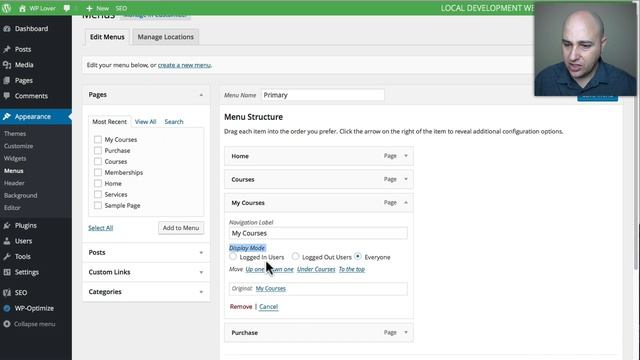Image resolution: width=640 pixels, height=360 pixels.
Task: Tick the Memberships page checkbox
Action: point(98,172)
